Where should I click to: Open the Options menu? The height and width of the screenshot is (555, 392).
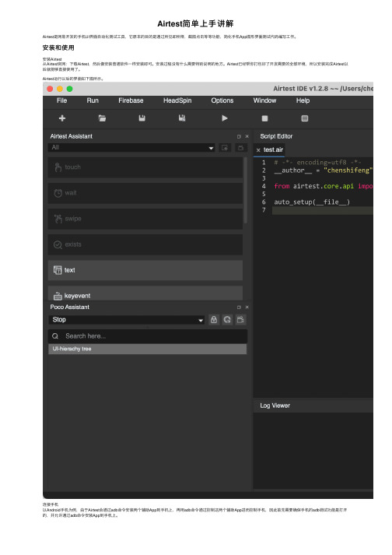pyautogui.click(x=222, y=100)
